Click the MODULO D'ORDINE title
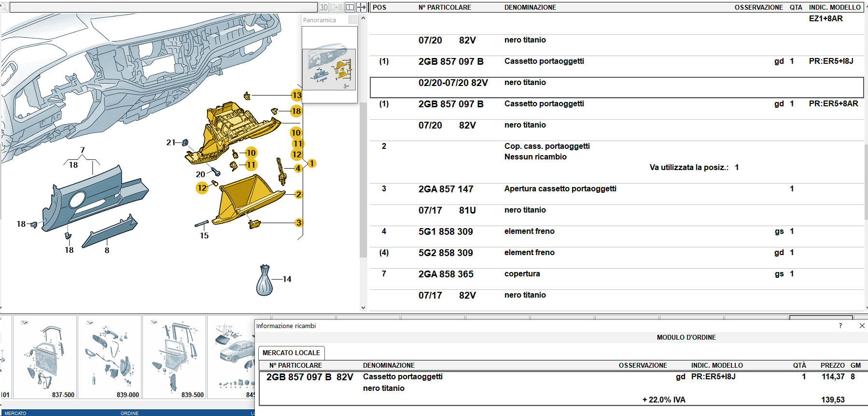 pyautogui.click(x=686, y=337)
